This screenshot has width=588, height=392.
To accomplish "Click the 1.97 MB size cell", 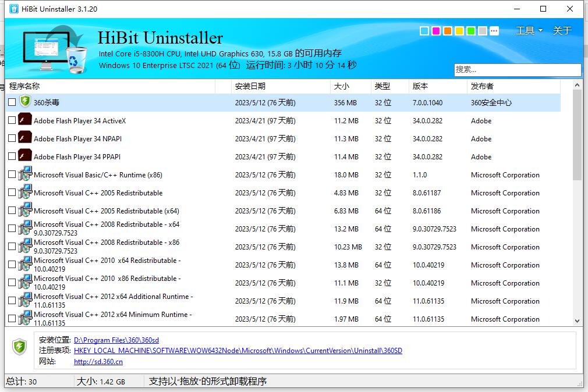I will (346, 319).
